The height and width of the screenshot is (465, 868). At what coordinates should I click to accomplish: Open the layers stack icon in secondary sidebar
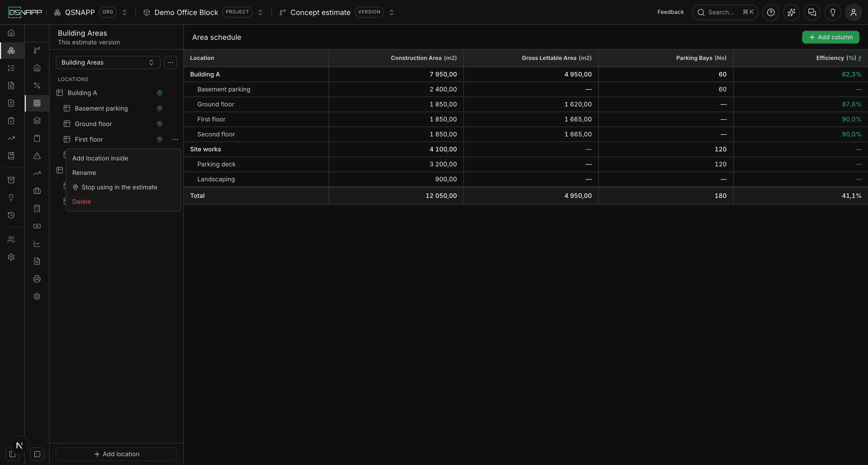pyautogui.click(x=37, y=121)
